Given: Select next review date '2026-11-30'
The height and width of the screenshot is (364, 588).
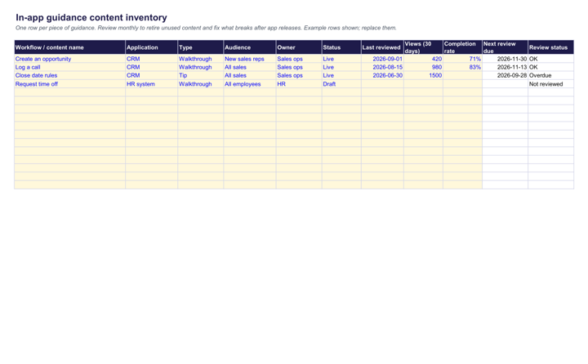Looking at the screenshot, I should (506, 59).
